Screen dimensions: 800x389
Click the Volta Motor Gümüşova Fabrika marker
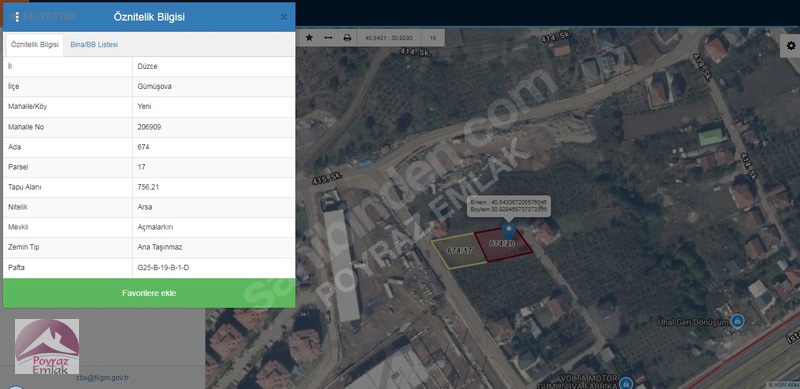[627, 382]
